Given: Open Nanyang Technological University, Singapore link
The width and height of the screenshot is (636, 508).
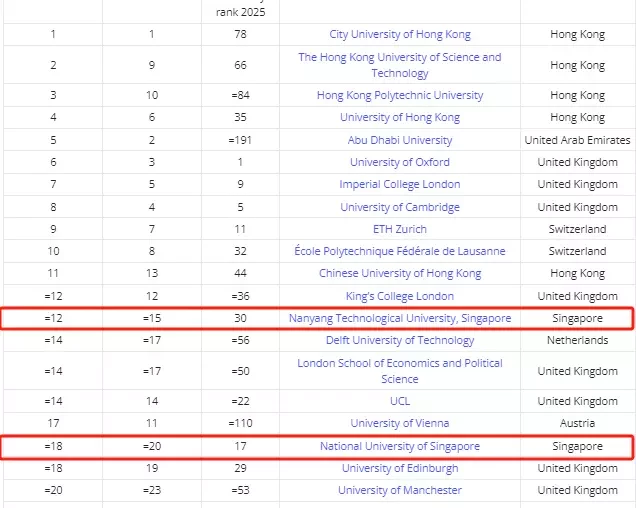Looking at the screenshot, I should 400,318.
